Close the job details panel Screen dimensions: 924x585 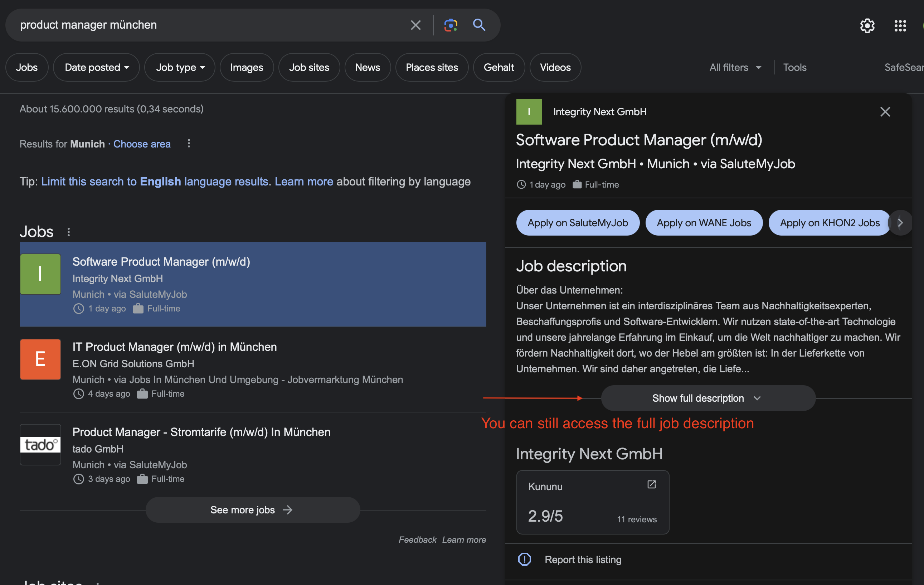click(885, 112)
